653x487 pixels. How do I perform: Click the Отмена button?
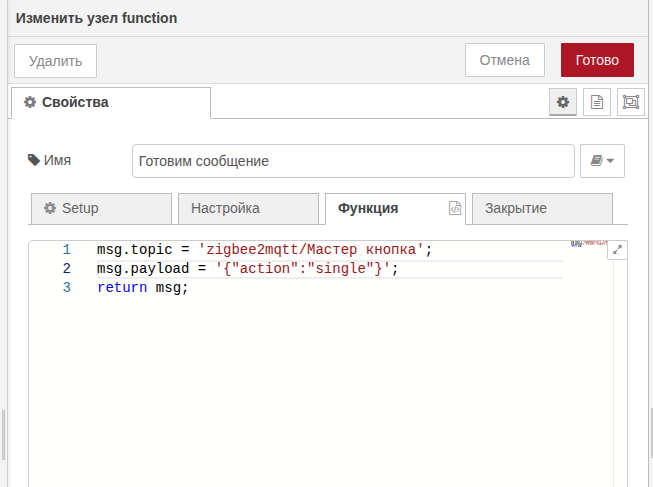pyautogui.click(x=505, y=60)
